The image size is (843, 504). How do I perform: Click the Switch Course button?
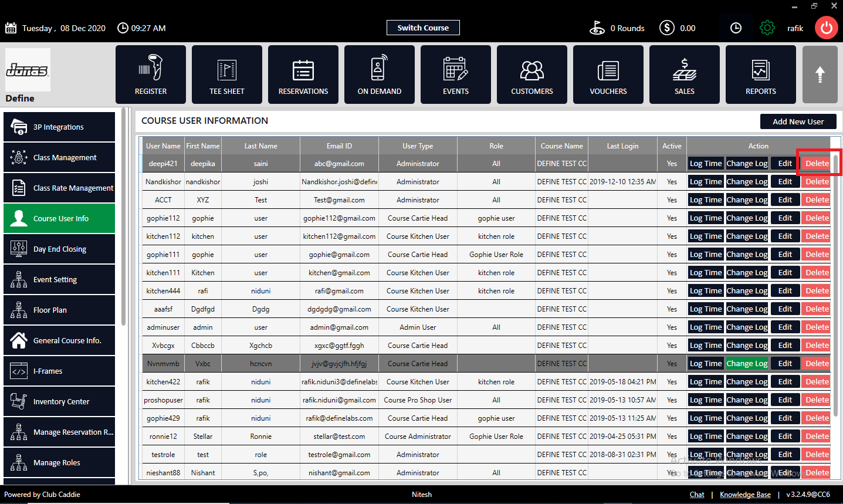pos(423,28)
